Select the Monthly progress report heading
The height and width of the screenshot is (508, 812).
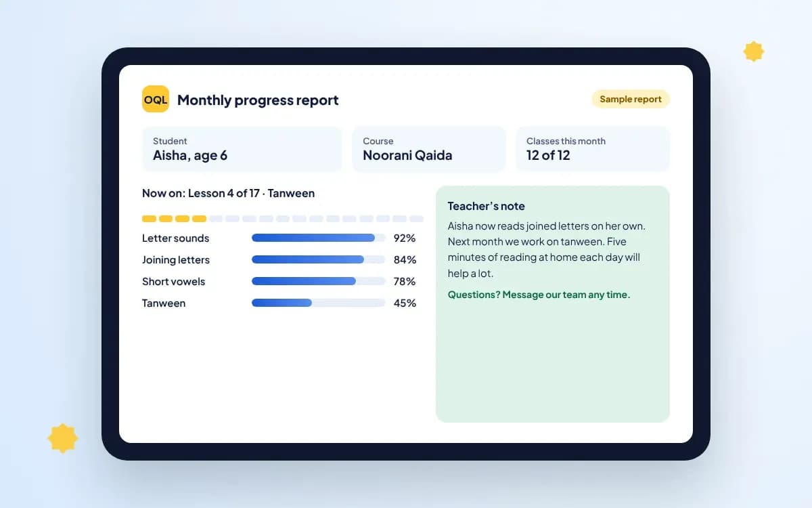[x=258, y=100]
